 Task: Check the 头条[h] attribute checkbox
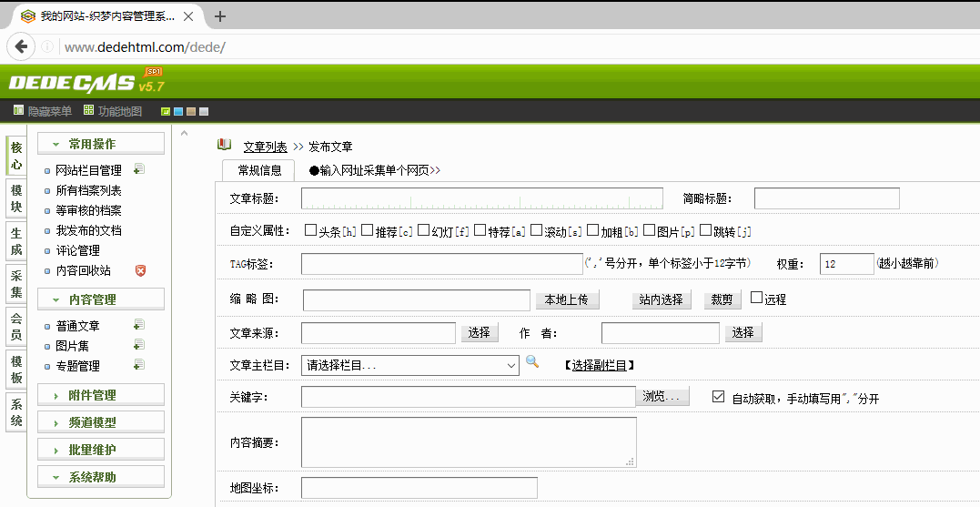pyautogui.click(x=310, y=230)
